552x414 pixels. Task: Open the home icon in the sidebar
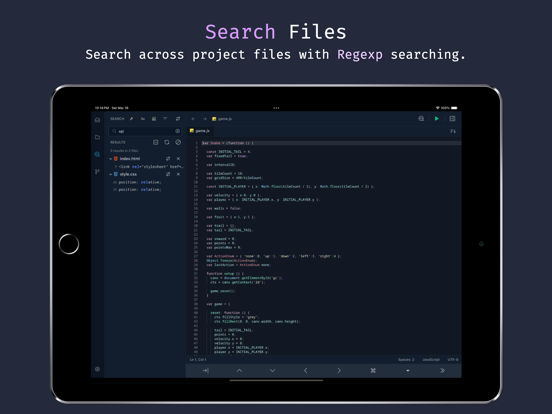tap(98, 120)
